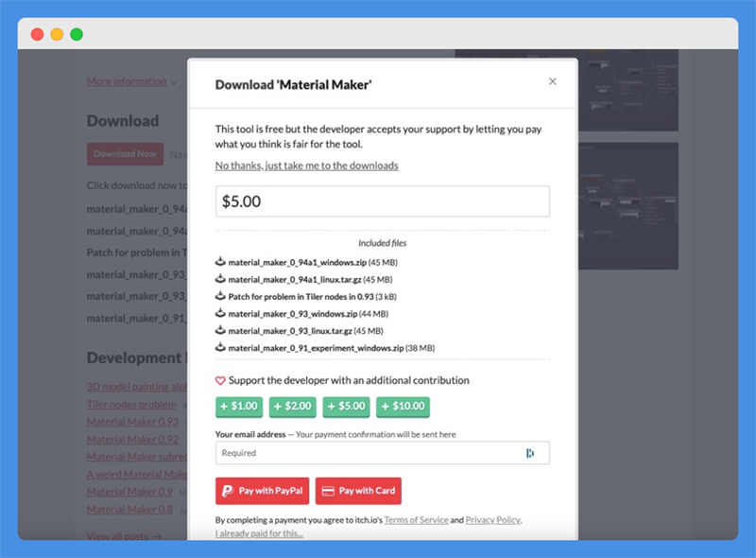The width and height of the screenshot is (756, 558).
Task: Click the 'Your email address' label
Action: [250, 434]
